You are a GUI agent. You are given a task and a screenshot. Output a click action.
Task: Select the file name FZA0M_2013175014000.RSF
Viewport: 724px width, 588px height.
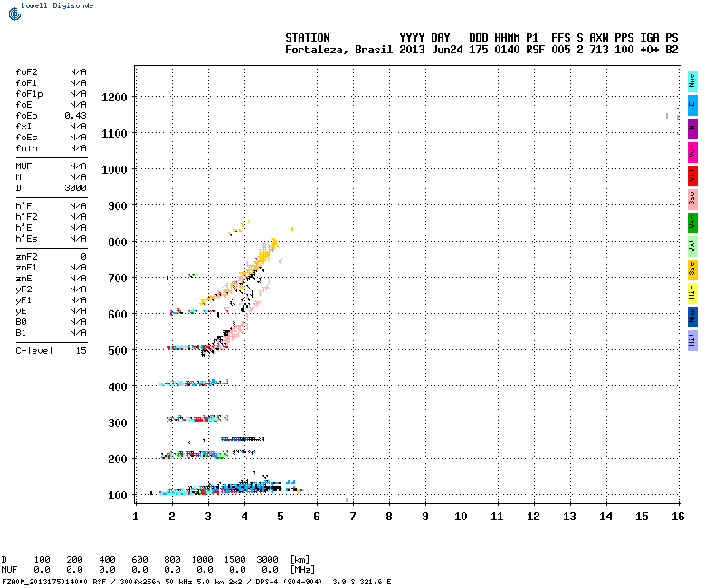point(54,582)
